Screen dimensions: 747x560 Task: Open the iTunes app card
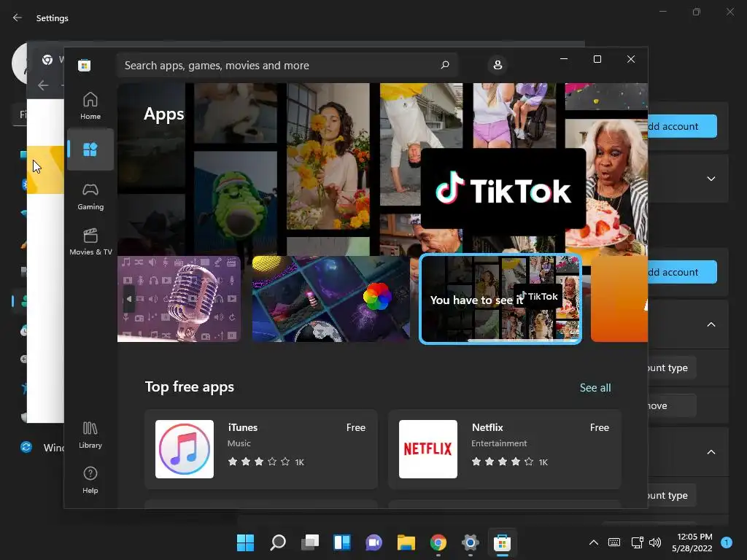261,449
